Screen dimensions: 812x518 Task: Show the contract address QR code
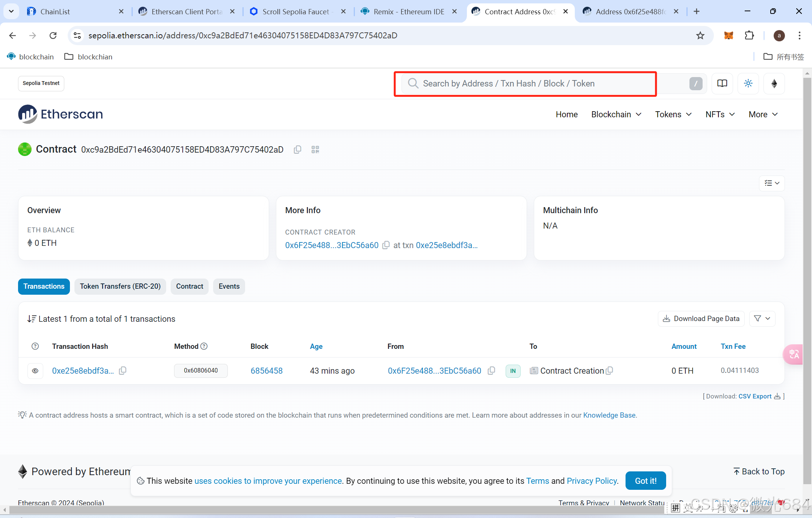(315, 150)
